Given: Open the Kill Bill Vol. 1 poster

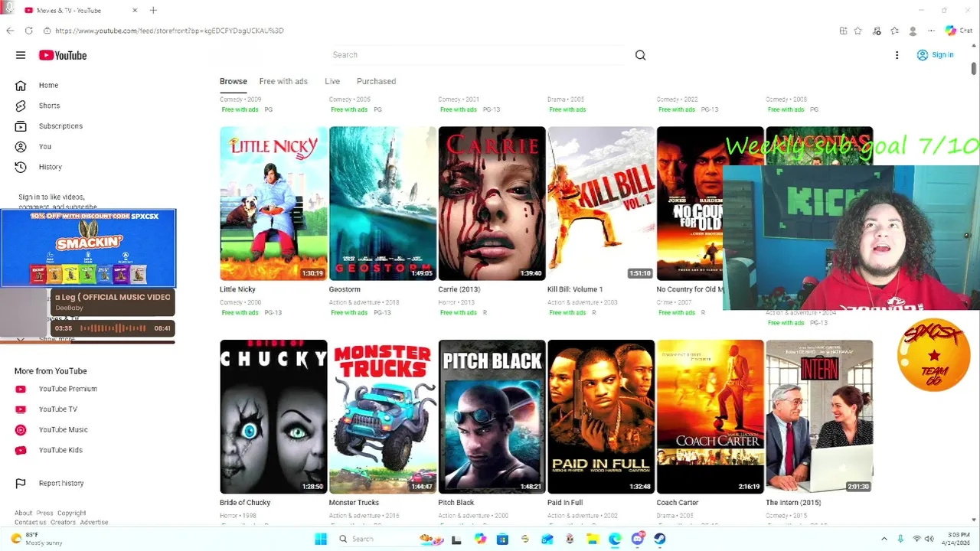Looking at the screenshot, I should [601, 204].
